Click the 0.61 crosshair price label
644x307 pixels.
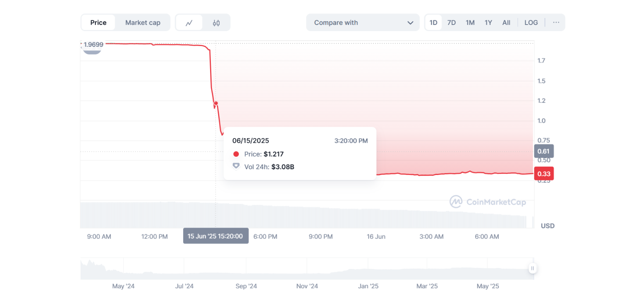tap(544, 151)
